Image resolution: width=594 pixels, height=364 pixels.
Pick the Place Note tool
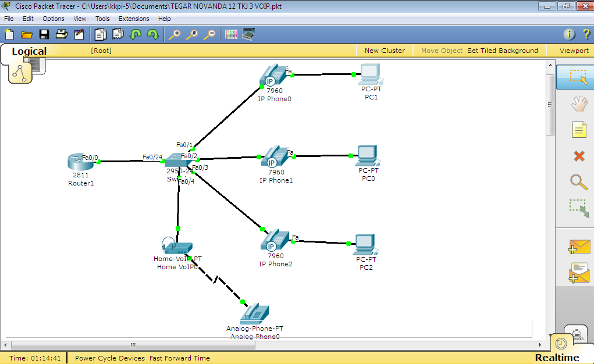coord(579,130)
